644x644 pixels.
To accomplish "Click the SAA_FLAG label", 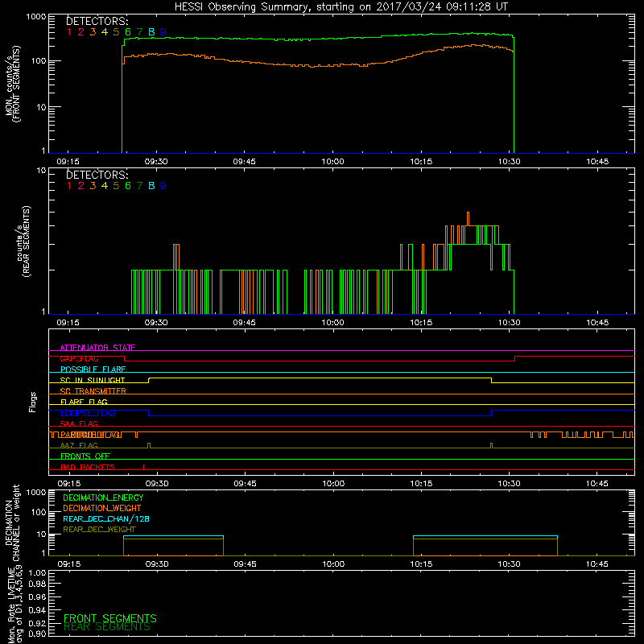I will [79, 424].
